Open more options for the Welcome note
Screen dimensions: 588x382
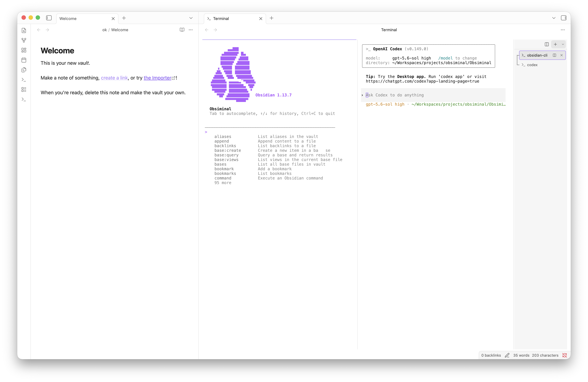point(191,30)
